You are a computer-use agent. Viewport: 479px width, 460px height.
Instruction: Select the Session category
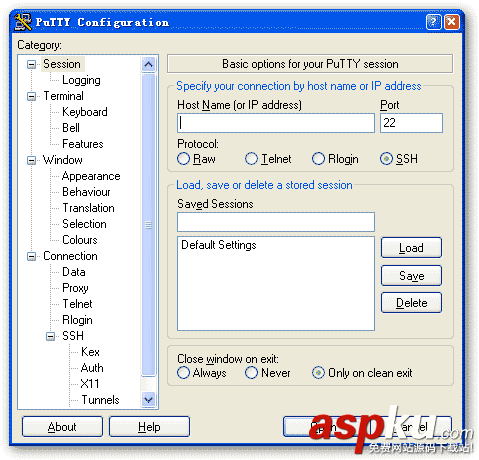pos(62,64)
